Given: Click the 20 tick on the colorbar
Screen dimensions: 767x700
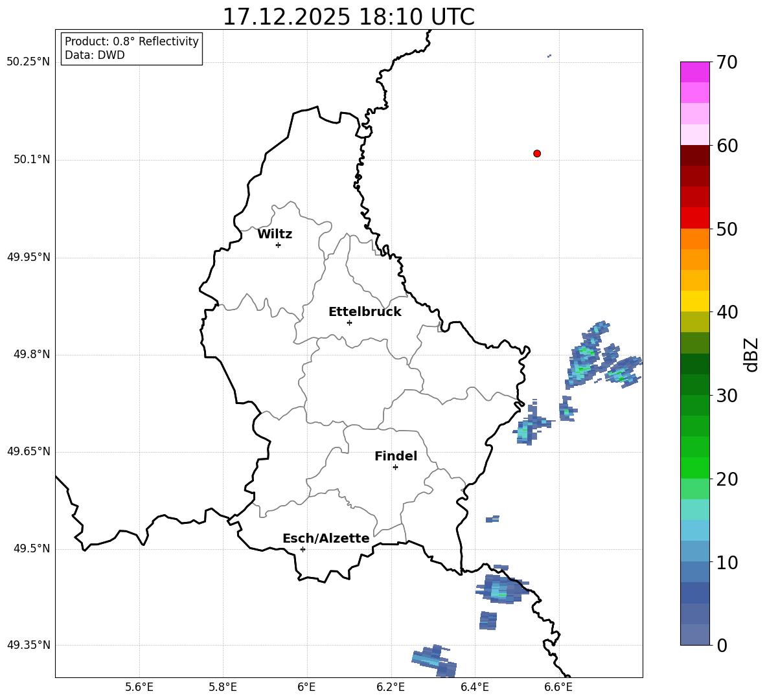Looking at the screenshot, I should point(727,479).
